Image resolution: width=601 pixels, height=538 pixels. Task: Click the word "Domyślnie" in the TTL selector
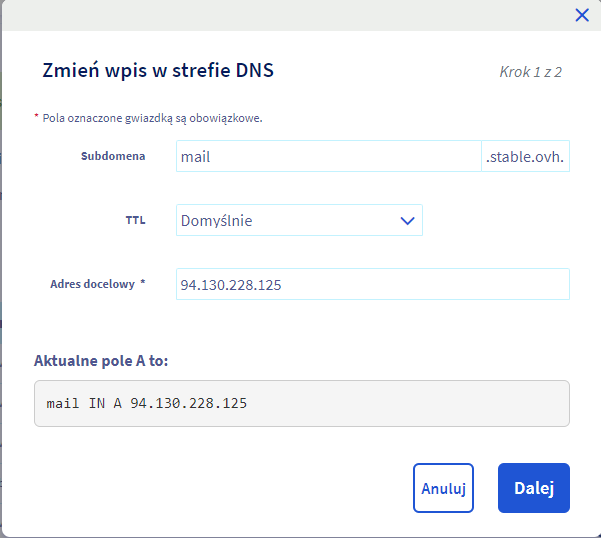(216, 220)
